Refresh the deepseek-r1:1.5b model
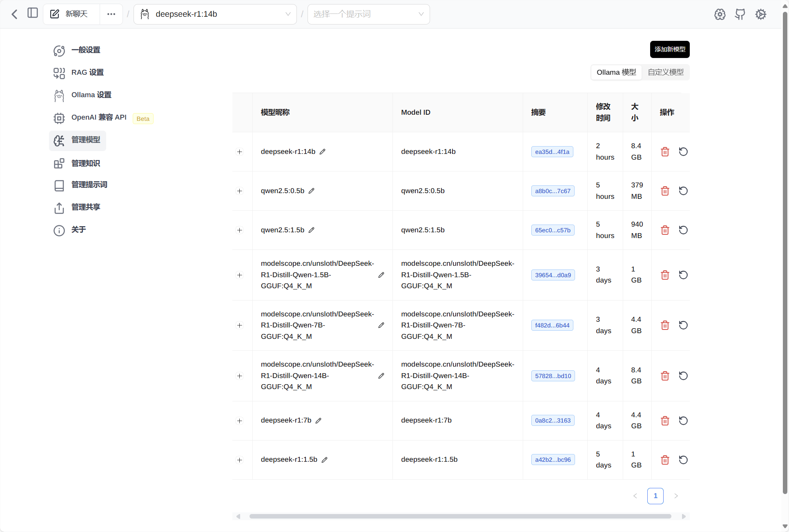 (x=683, y=460)
